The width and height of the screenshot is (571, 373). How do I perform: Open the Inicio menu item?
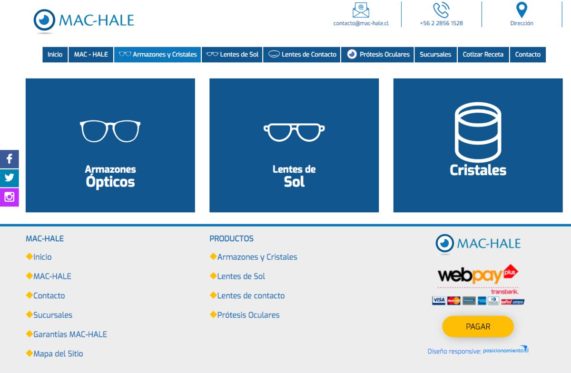pyautogui.click(x=55, y=55)
